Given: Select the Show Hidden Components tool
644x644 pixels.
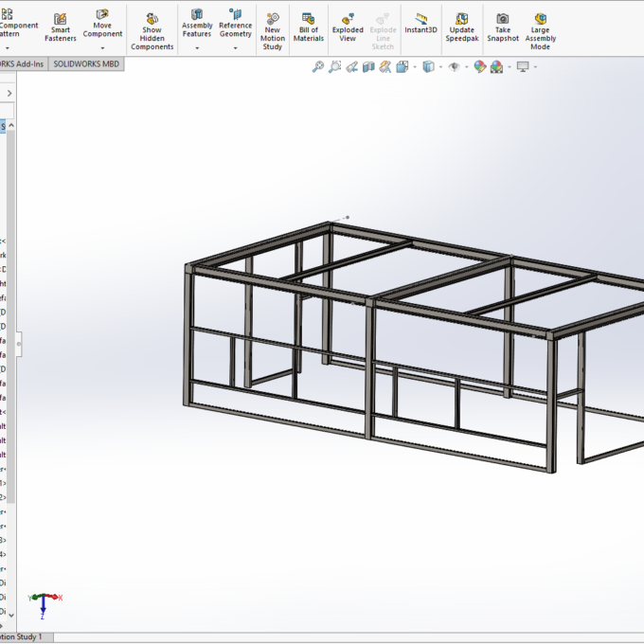Looking at the screenshot, I should [x=152, y=32].
